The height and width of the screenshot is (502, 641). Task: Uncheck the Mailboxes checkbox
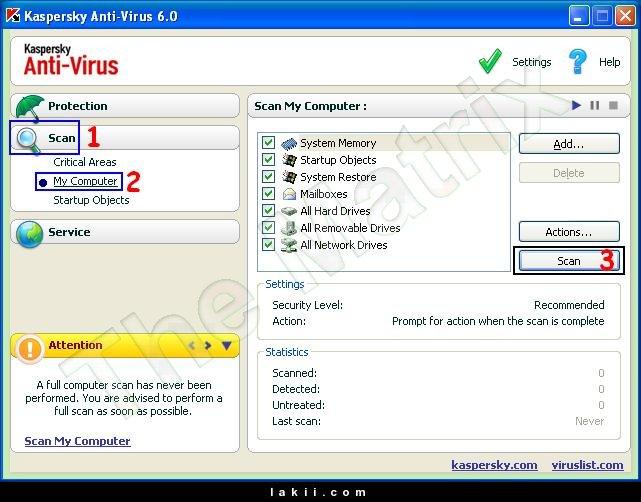(x=268, y=193)
